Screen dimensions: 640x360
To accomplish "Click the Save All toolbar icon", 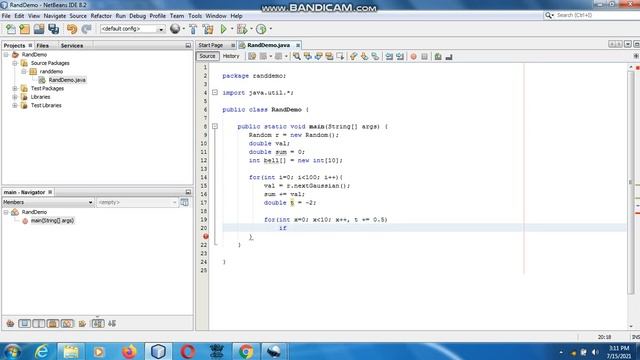I will pyautogui.click(x=53, y=29).
